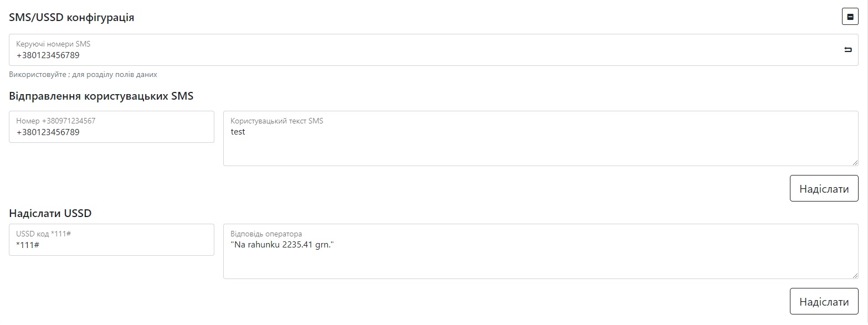
Task: Collapse the SMS/USSD конфігурація section
Action: [850, 17]
